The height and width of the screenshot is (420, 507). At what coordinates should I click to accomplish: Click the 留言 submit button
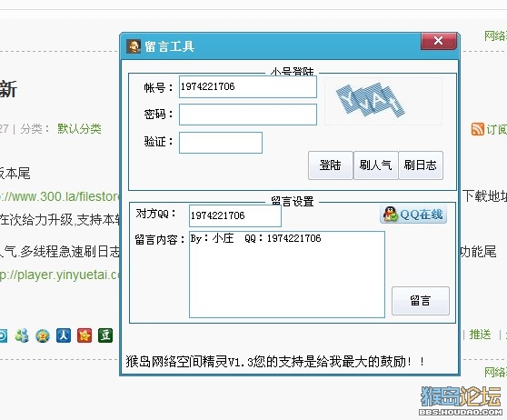point(421,301)
